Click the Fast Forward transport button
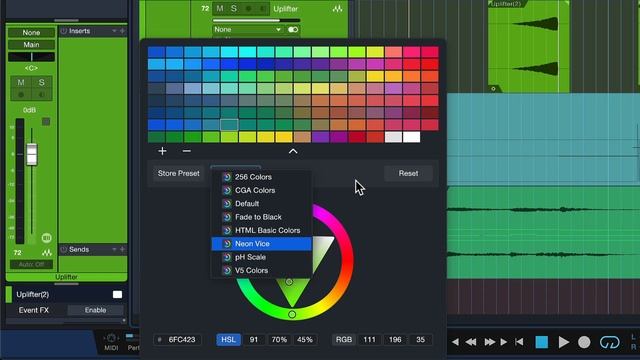The height and width of the screenshot is (360, 640). point(489,342)
